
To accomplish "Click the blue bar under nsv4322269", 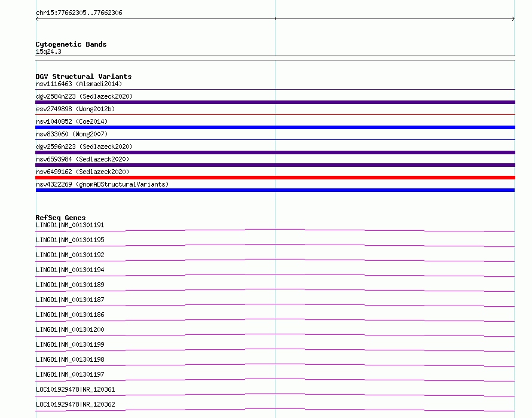I will [275, 190].
